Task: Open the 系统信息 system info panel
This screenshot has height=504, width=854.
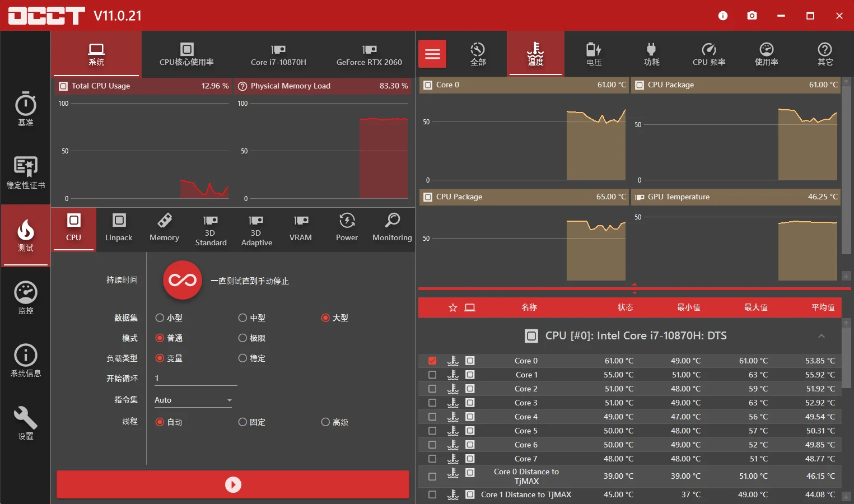Action: tap(25, 360)
